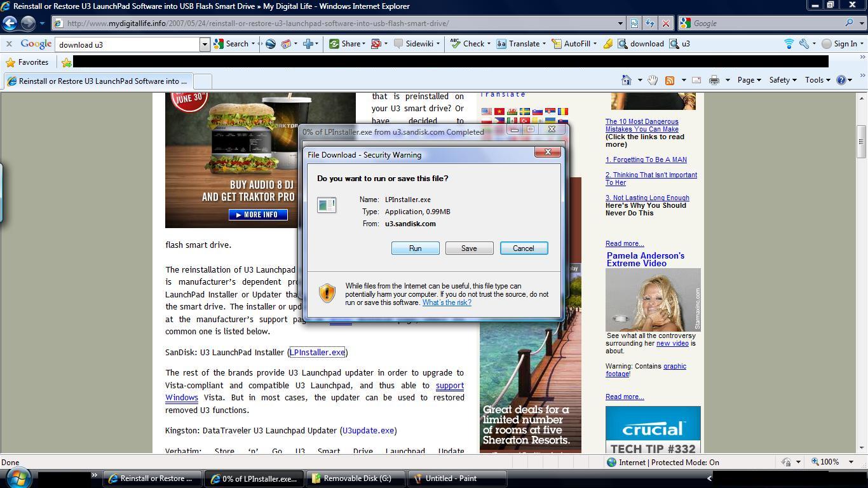
Task: Click the Google Toolbar Search button
Action: 231,44
